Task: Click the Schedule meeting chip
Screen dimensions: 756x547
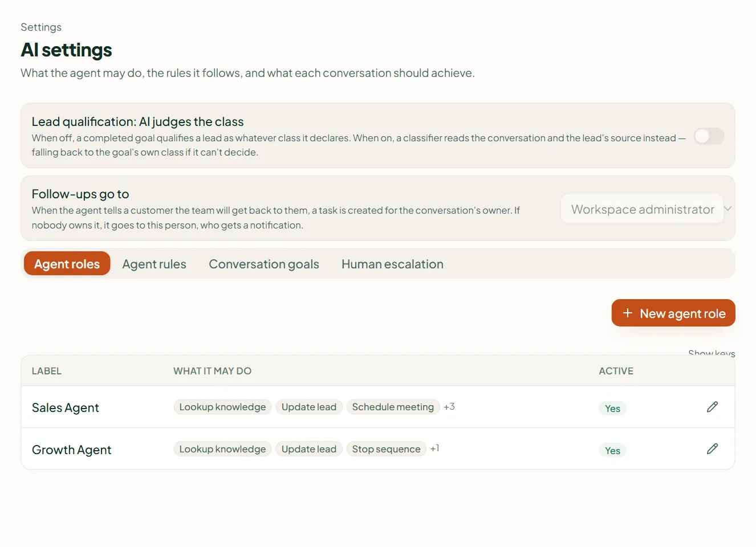Action: [393, 407]
